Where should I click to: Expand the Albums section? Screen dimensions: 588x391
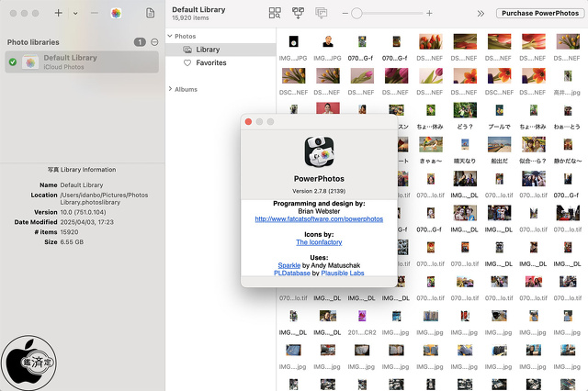pyautogui.click(x=170, y=89)
